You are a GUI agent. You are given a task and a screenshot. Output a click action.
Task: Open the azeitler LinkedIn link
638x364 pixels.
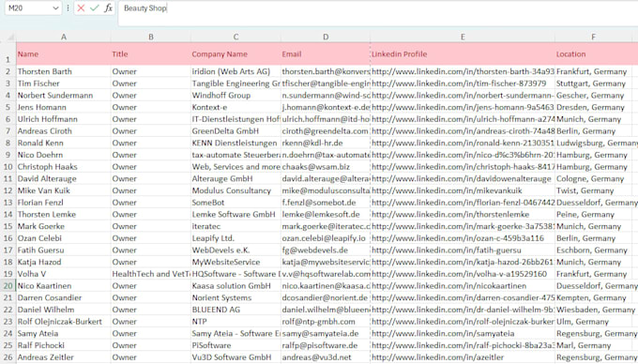(438, 357)
